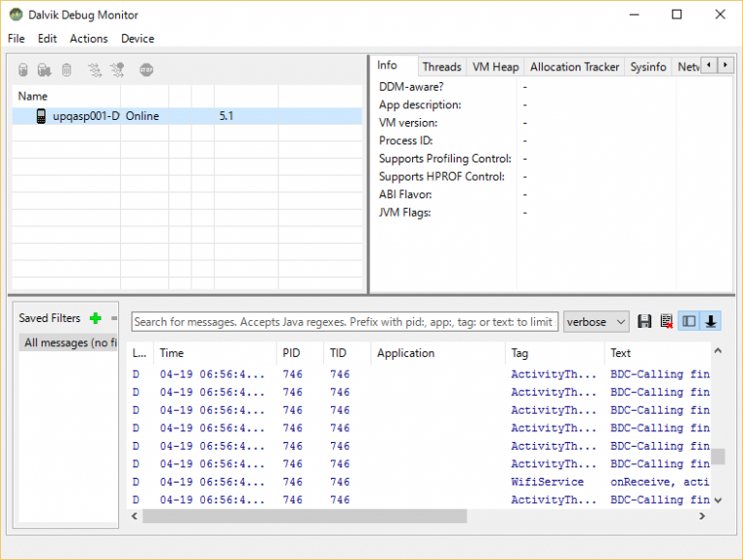This screenshot has width=743, height=560.
Task: Click the Update Threads icon
Action: tap(94, 70)
